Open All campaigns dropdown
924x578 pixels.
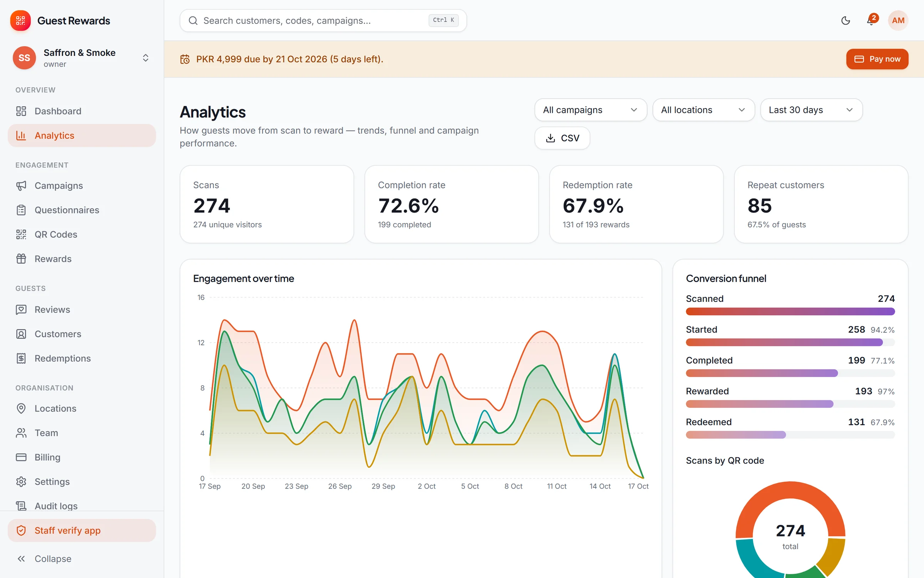(x=591, y=110)
